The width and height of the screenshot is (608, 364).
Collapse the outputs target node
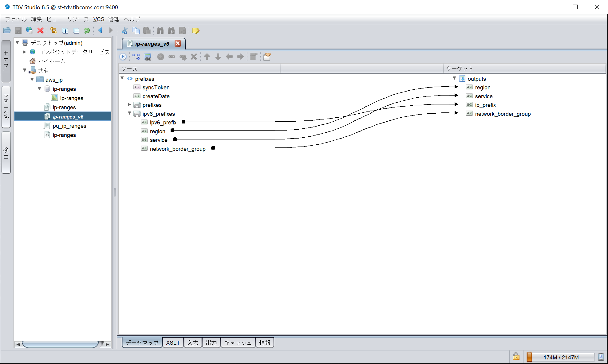[454, 78]
